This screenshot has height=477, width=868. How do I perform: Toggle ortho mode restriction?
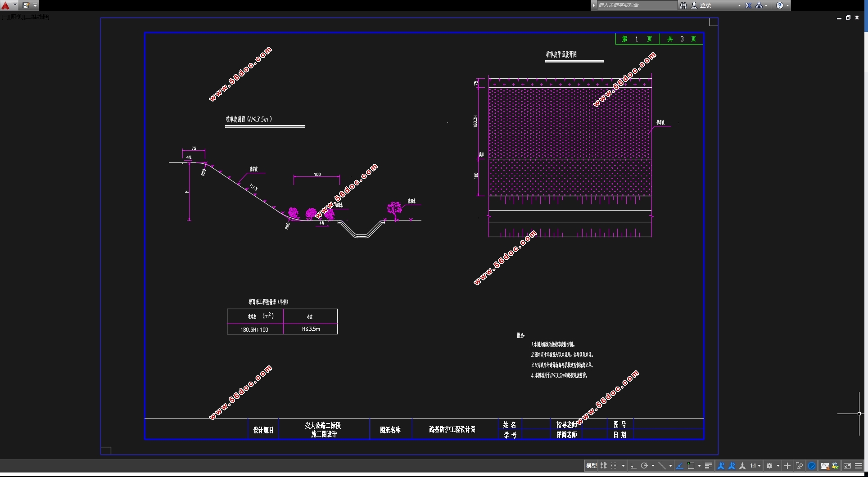point(633,466)
